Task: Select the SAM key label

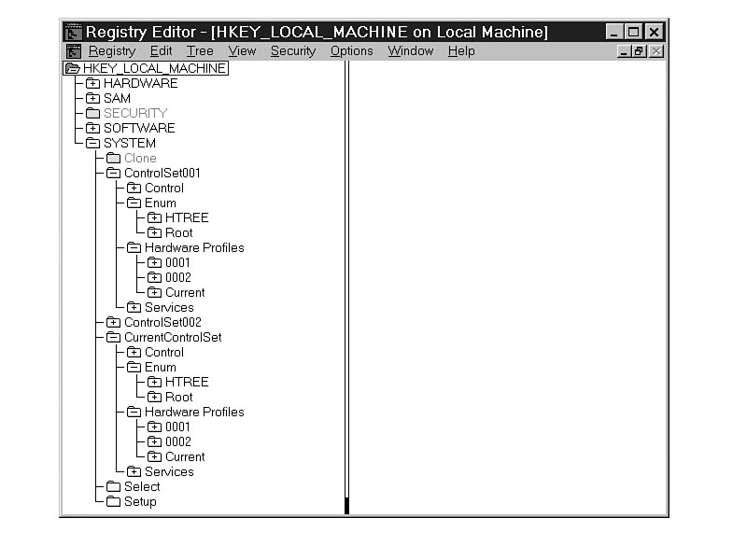Action: pyautogui.click(x=117, y=98)
